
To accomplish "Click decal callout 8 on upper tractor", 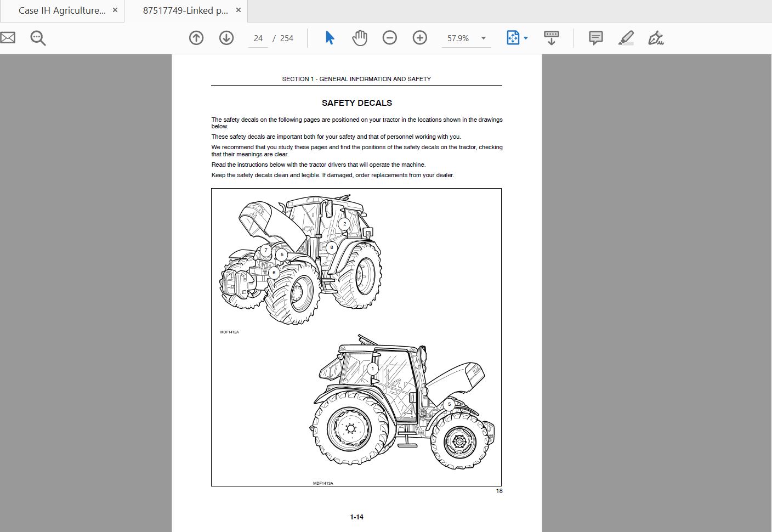I will point(331,247).
